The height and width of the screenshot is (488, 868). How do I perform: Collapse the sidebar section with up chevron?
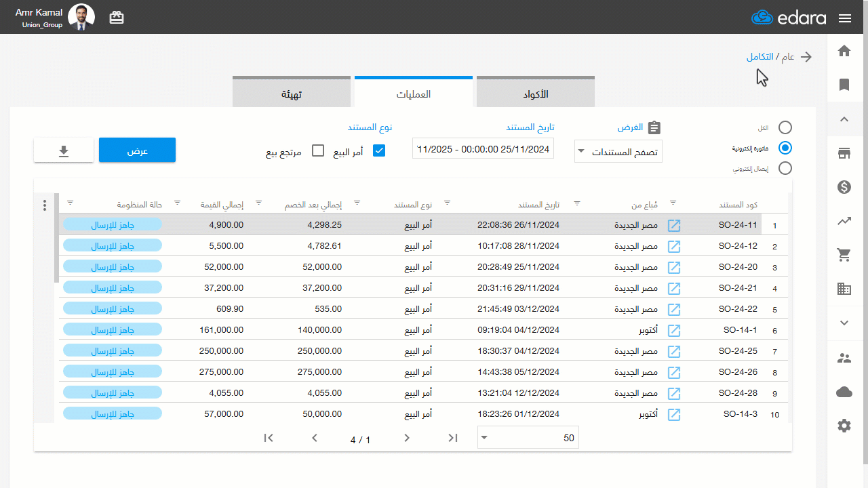844,119
